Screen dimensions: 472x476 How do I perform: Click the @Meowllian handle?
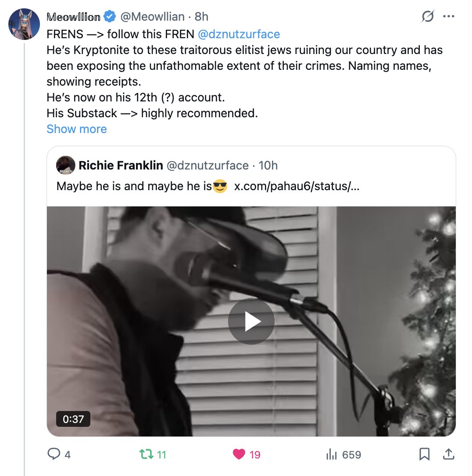point(152,17)
